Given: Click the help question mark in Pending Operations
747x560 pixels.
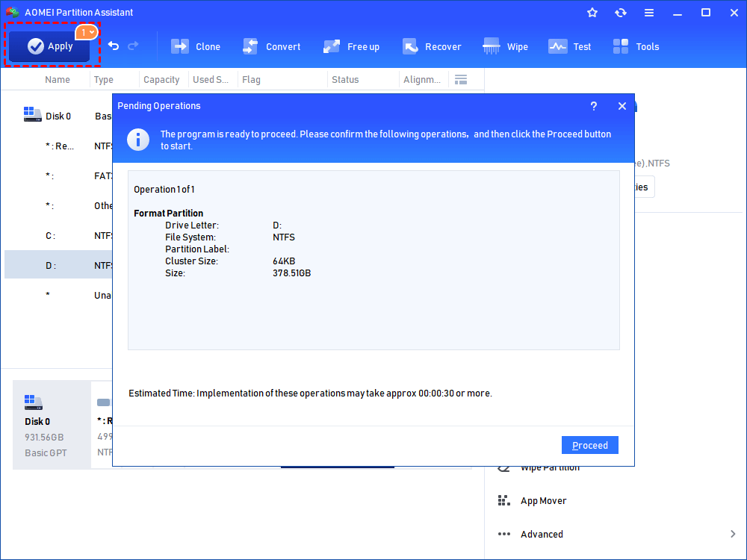Looking at the screenshot, I should (x=594, y=106).
